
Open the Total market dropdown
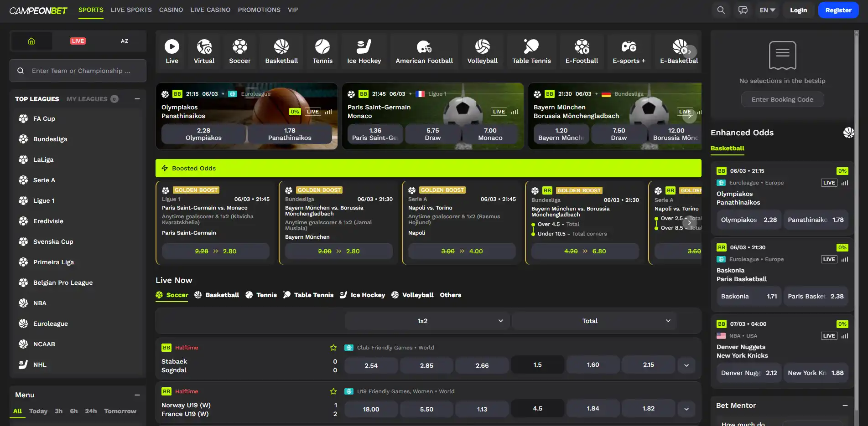pos(593,321)
